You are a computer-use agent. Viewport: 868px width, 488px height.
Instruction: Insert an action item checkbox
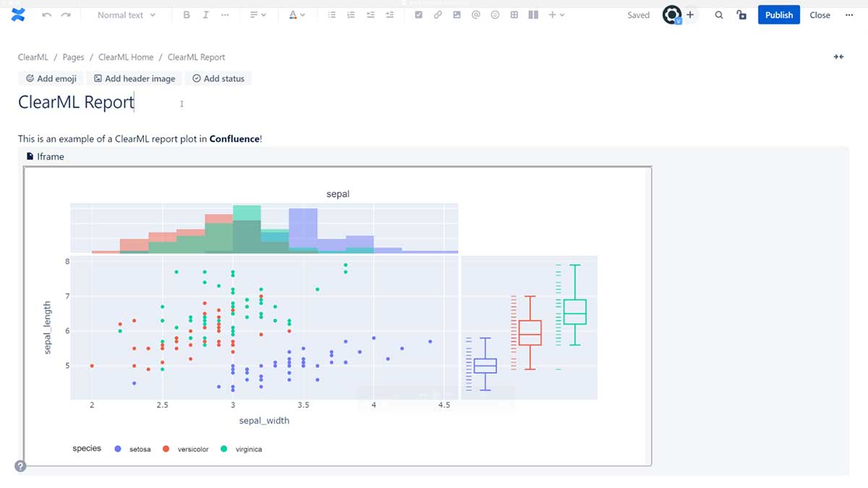[x=418, y=14]
